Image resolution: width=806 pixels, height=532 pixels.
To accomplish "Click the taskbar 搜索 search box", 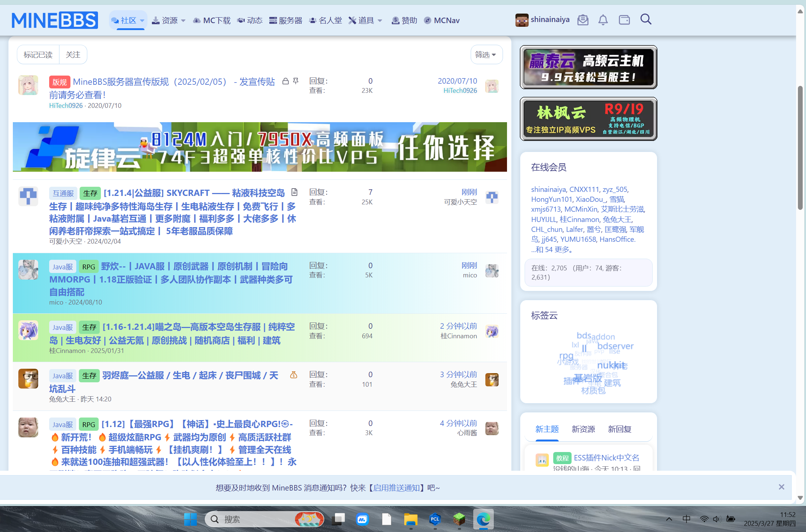I will pos(264,519).
